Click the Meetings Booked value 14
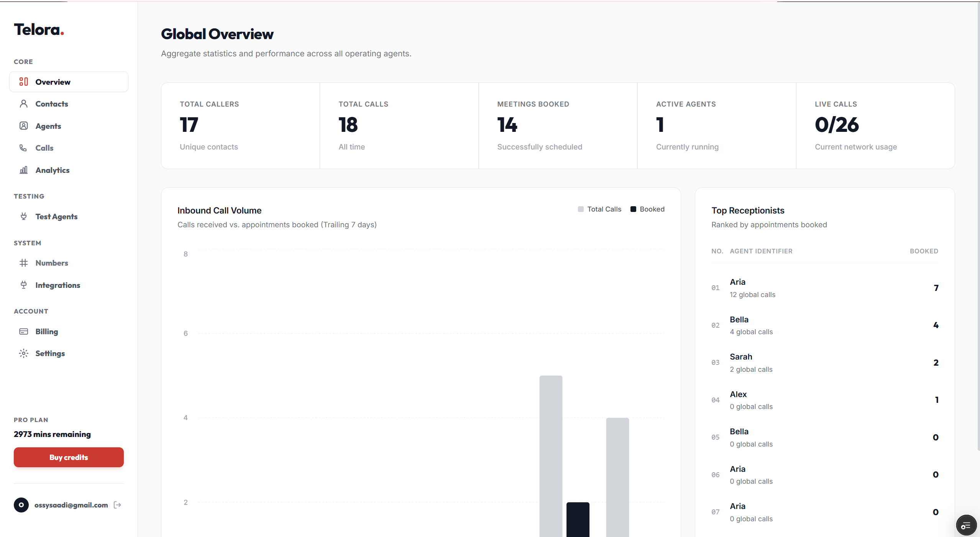Viewport: 980px width, 537px height. coord(507,125)
